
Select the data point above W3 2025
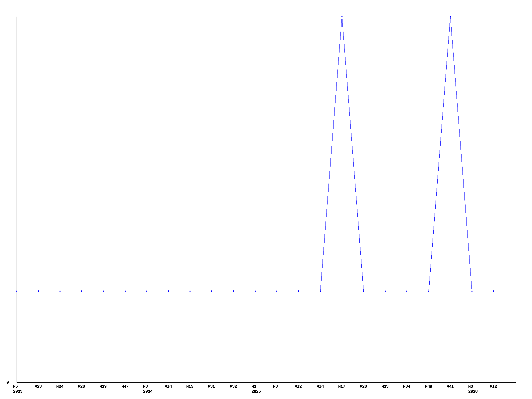(255, 291)
